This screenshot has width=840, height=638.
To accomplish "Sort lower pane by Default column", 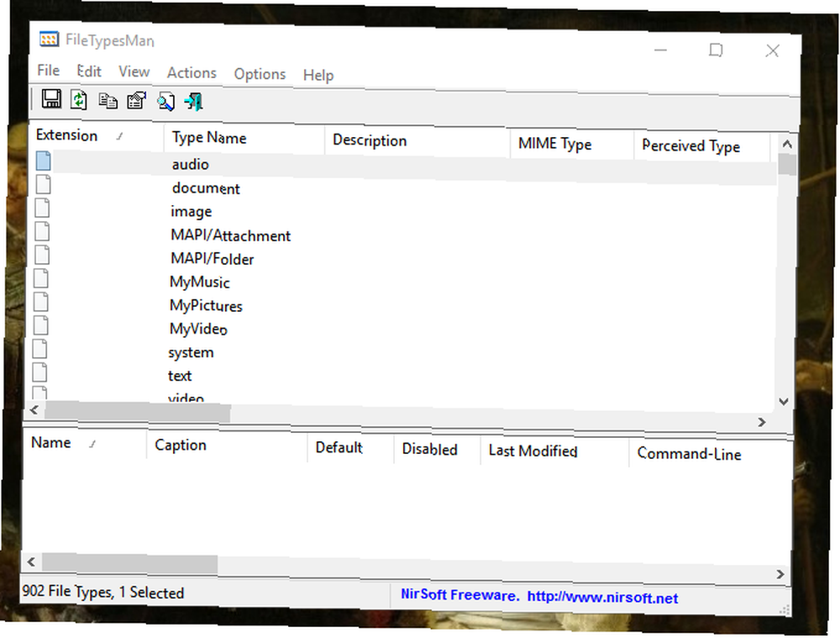I will (x=350, y=448).
